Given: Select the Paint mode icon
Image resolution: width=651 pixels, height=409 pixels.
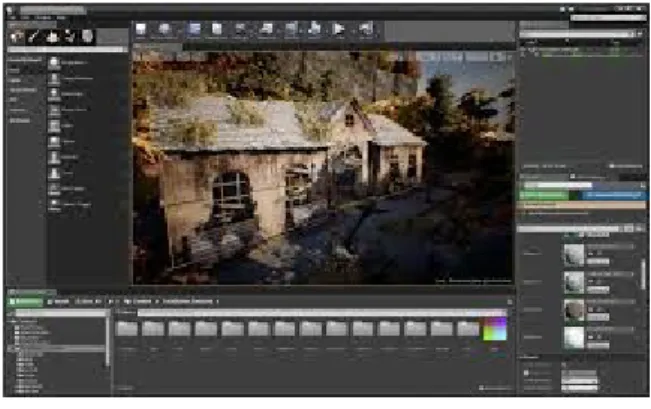Looking at the screenshot, I should coord(34,37).
